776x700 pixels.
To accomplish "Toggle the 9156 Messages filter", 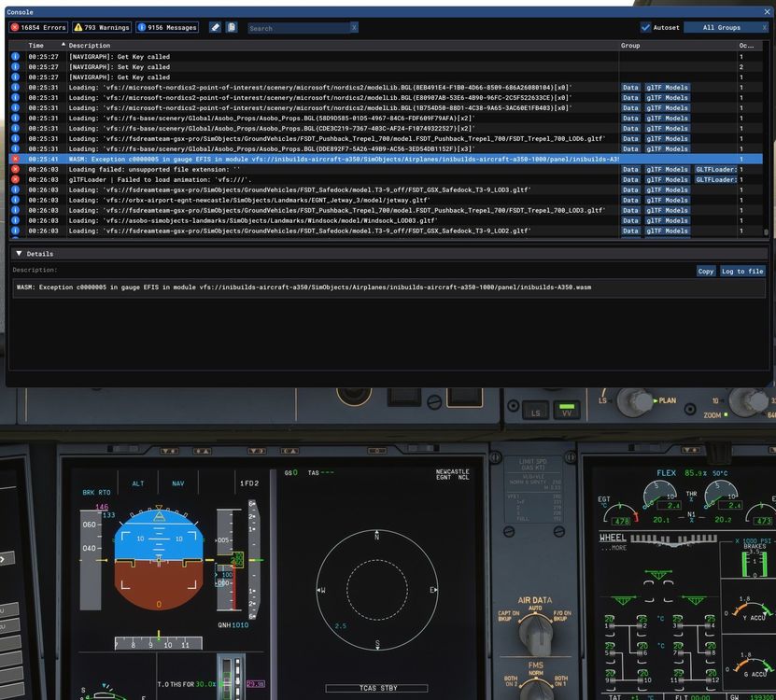I will 167,28.
